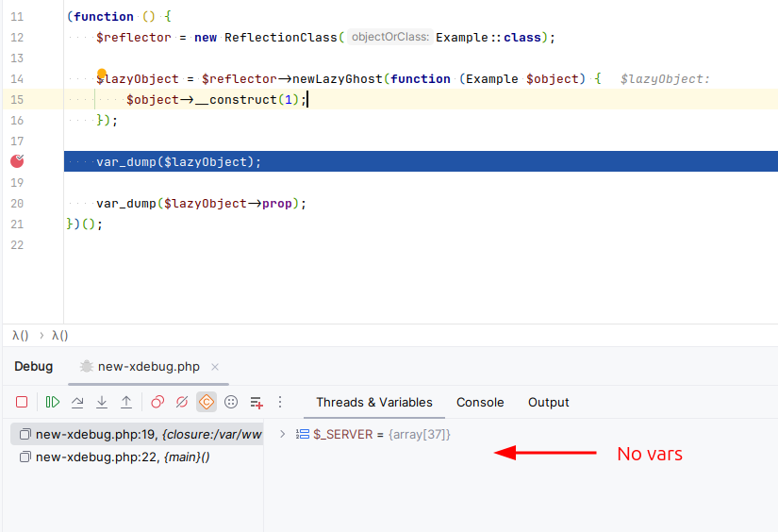Expand the $_SERVER array variable
778x532 pixels.
point(283,434)
